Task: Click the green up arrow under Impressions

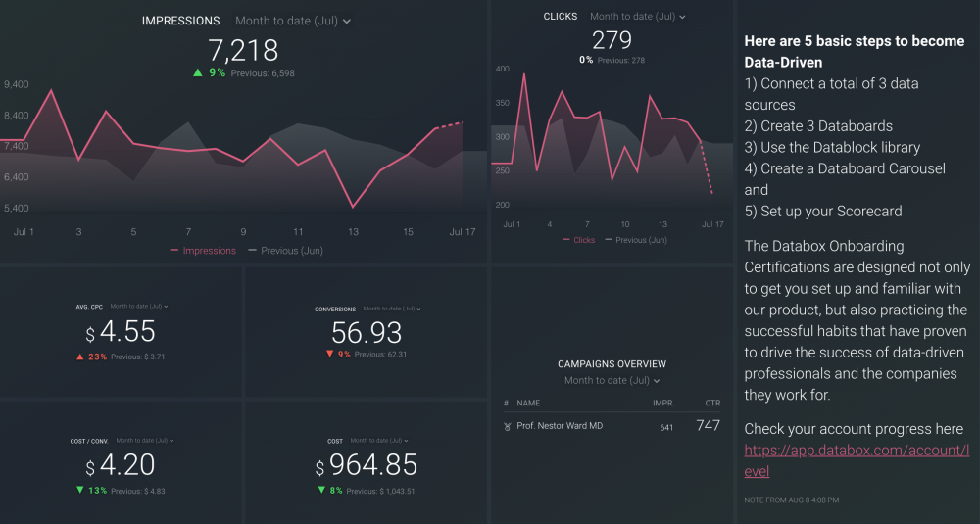Action: [198, 73]
